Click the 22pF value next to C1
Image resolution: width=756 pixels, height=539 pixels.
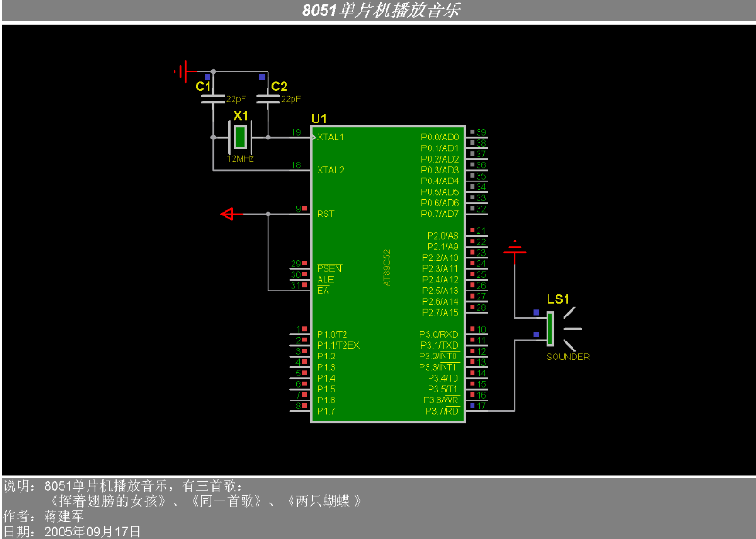click(236, 98)
